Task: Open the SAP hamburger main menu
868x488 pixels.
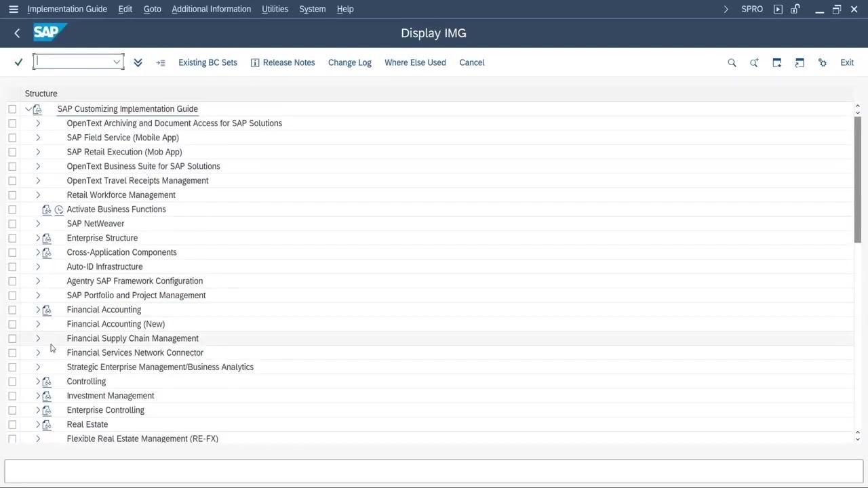Action: 13,9
